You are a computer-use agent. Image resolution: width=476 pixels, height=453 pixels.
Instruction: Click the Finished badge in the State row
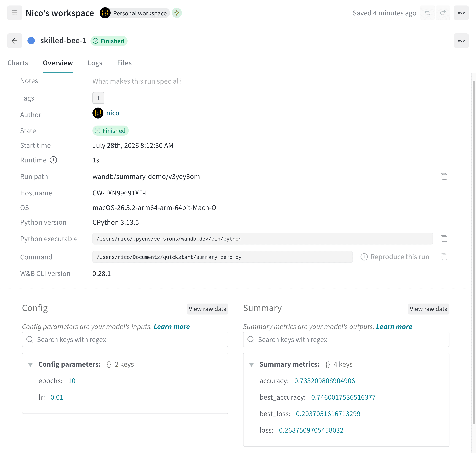pos(111,131)
